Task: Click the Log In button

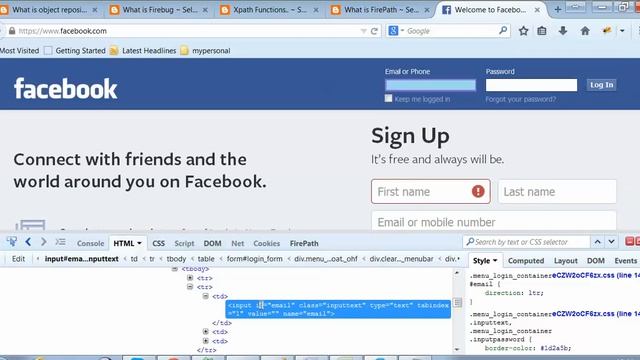Action: click(x=602, y=84)
